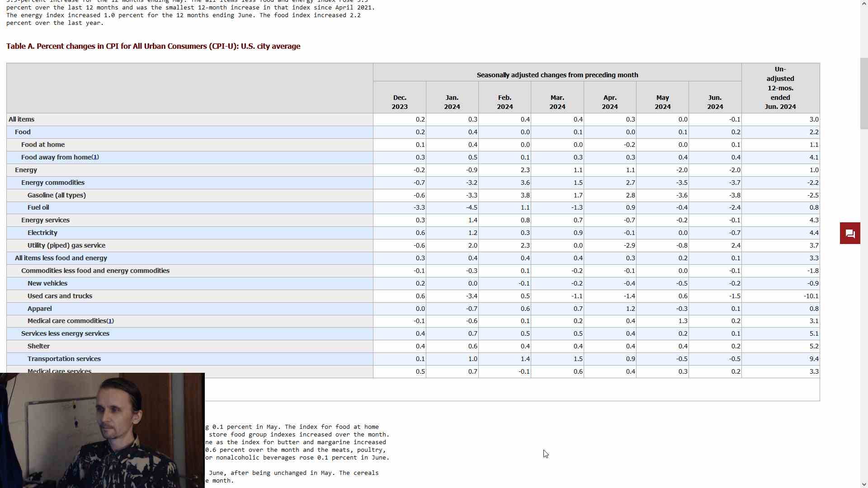Click footnote (1) link beside Medical care commodities
This screenshot has width=868, height=488.
click(x=110, y=321)
